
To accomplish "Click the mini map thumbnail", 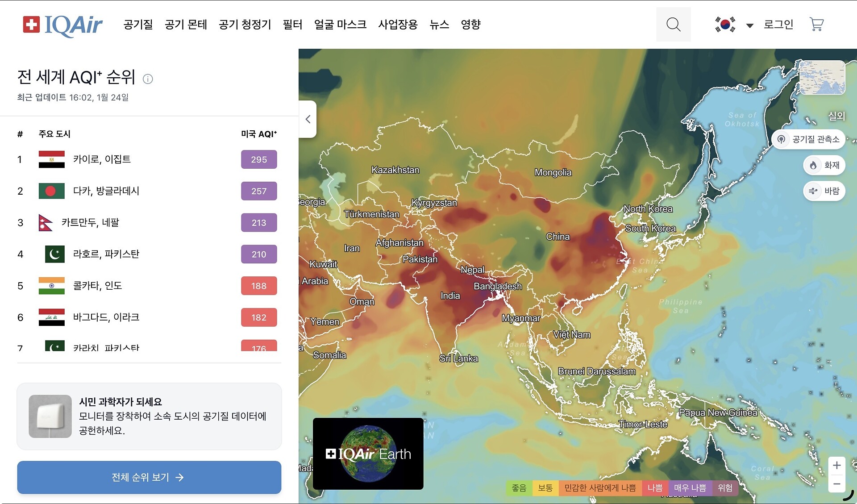I will [x=822, y=78].
